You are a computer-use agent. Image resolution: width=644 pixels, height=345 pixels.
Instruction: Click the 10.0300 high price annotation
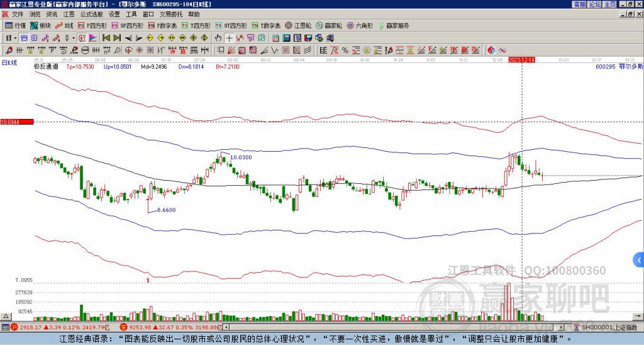click(x=241, y=157)
